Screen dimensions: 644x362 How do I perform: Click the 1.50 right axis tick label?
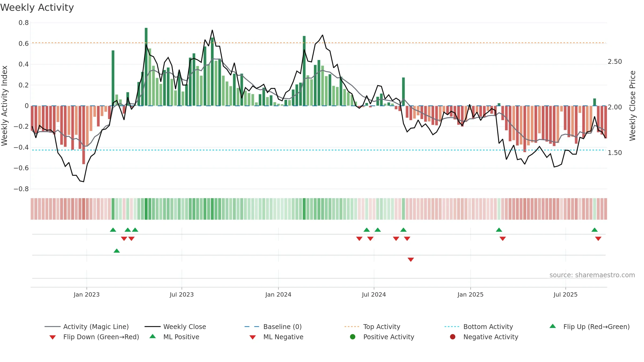pos(615,153)
